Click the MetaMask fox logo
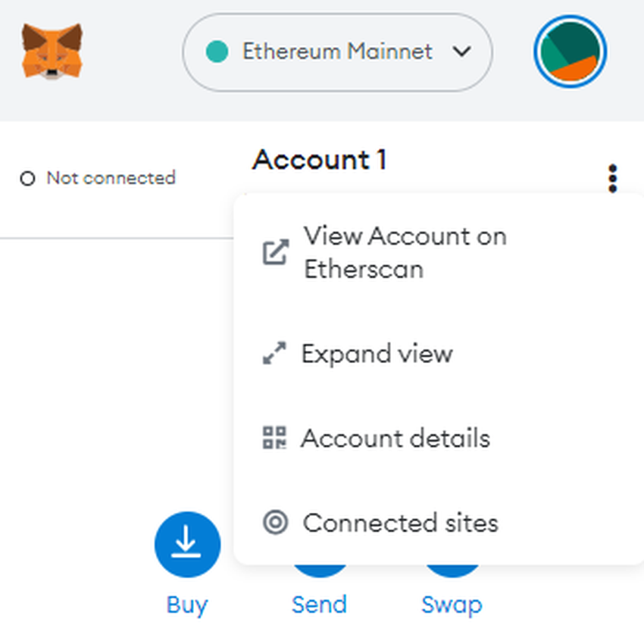 [52, 52]
